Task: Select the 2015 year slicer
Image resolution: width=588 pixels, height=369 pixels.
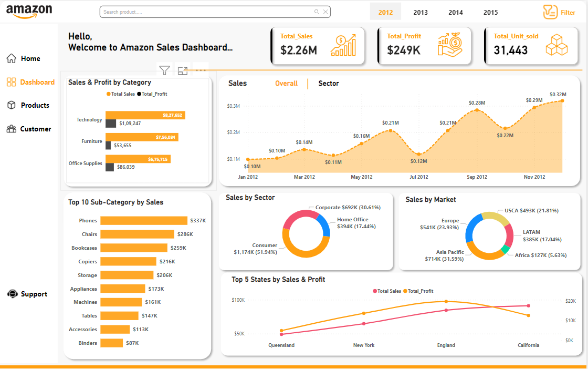Action: coord(491,12)
